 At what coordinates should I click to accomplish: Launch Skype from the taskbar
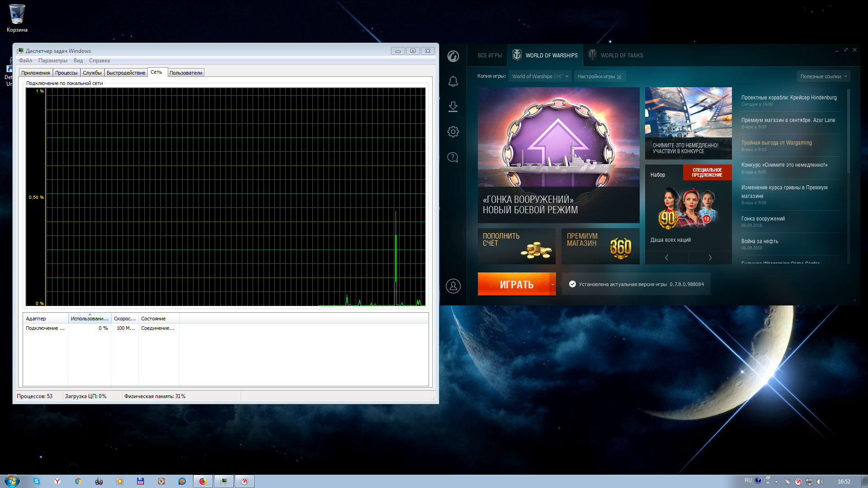point(37,481)
